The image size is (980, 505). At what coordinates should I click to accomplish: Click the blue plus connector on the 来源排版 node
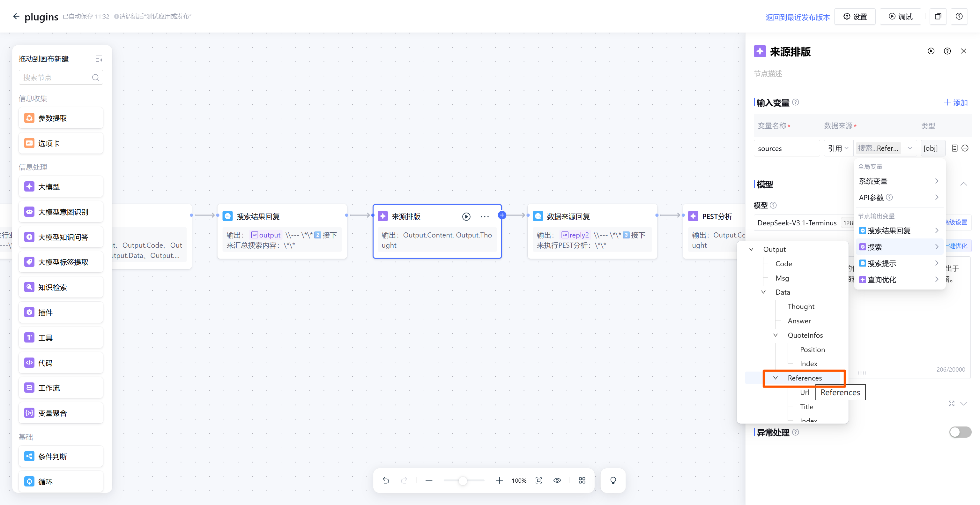(x=502, y=215)
